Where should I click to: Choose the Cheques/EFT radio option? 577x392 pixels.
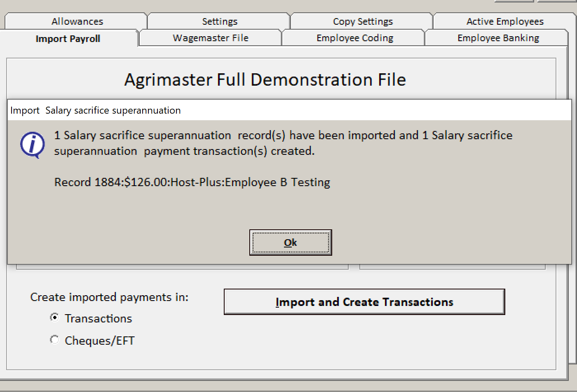click(54, 340)
